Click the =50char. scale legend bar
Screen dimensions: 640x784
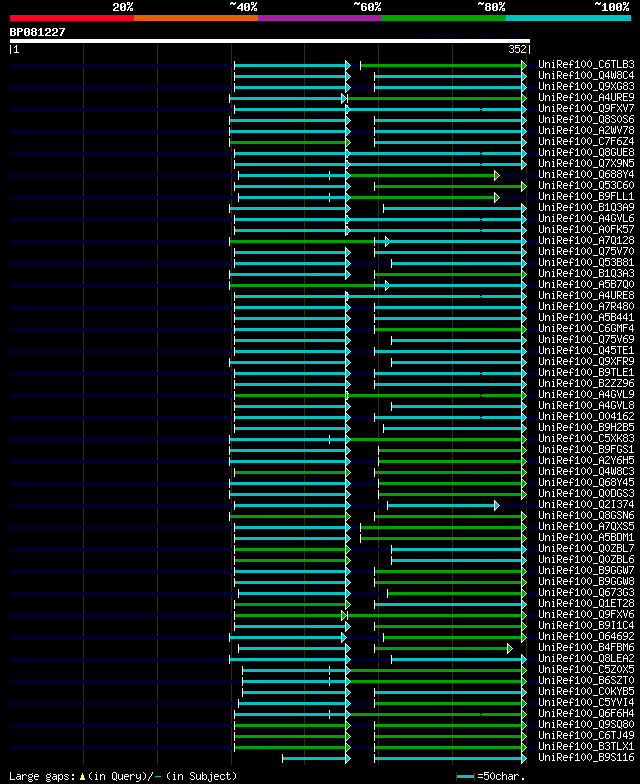[x=465, y=776]
